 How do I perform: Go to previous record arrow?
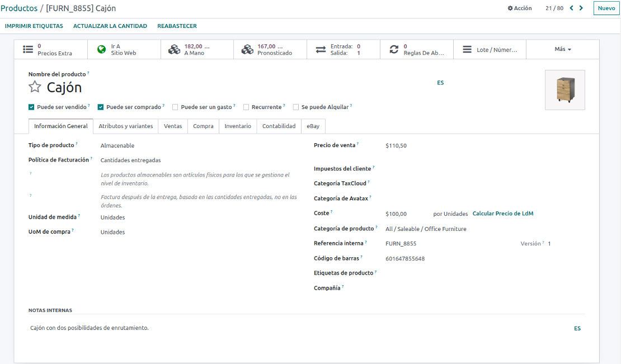click(571, 8)
